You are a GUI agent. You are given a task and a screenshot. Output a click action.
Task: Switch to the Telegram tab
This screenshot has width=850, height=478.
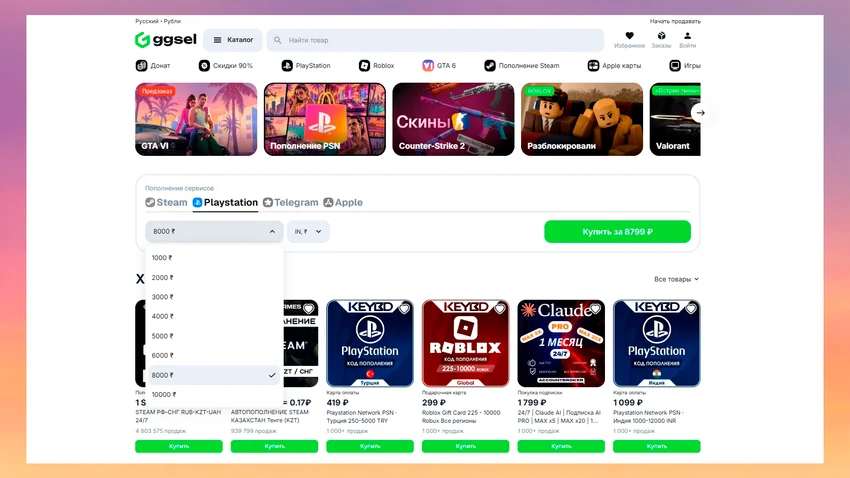coord(291,202)
